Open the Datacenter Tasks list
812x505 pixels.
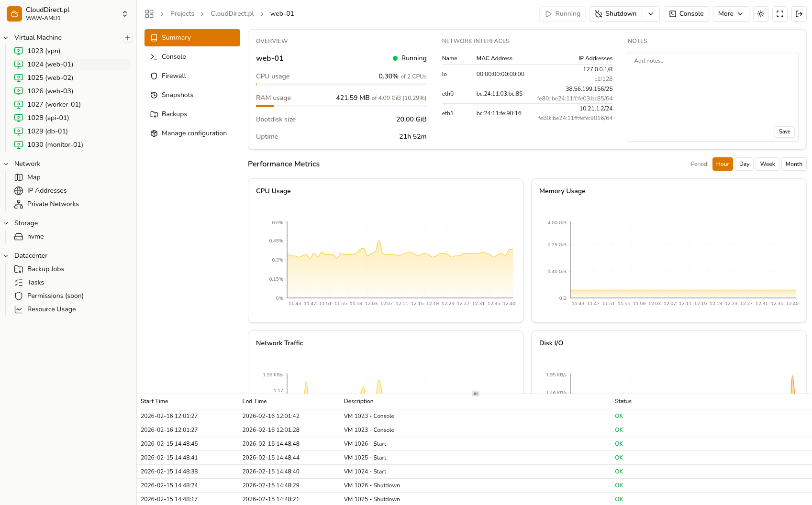35,282
